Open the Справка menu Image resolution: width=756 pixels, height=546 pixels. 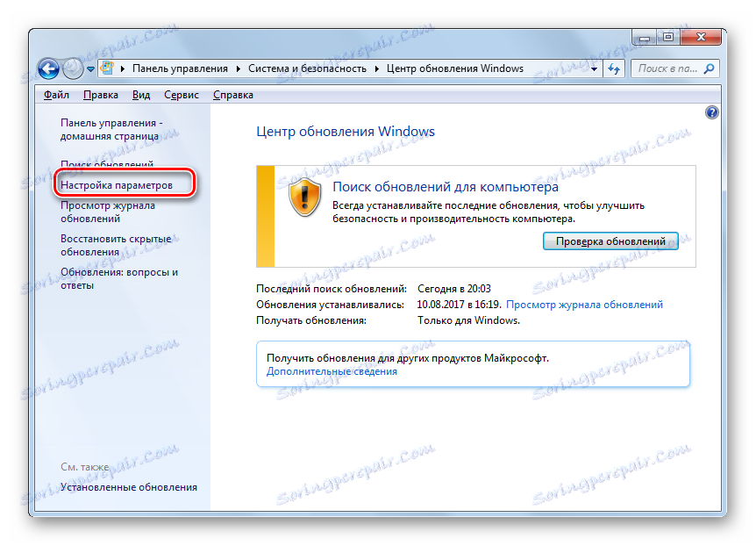pyautogui.click(x=233, y=95)
